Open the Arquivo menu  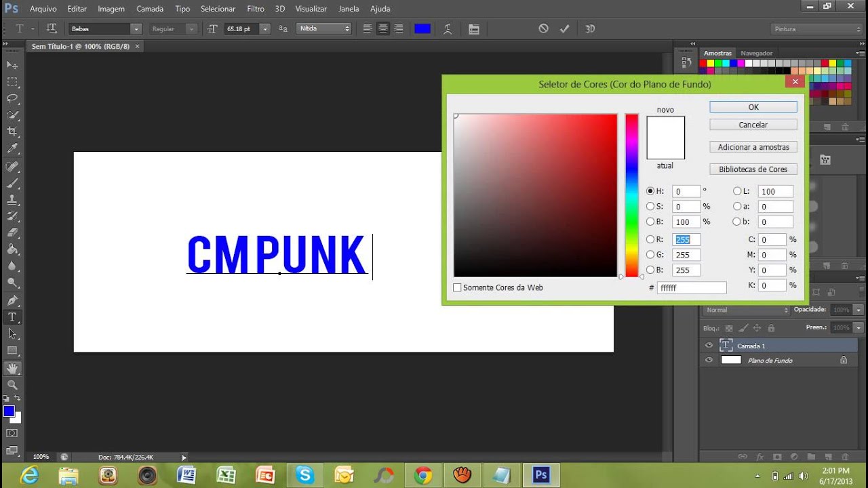point(43,9)
